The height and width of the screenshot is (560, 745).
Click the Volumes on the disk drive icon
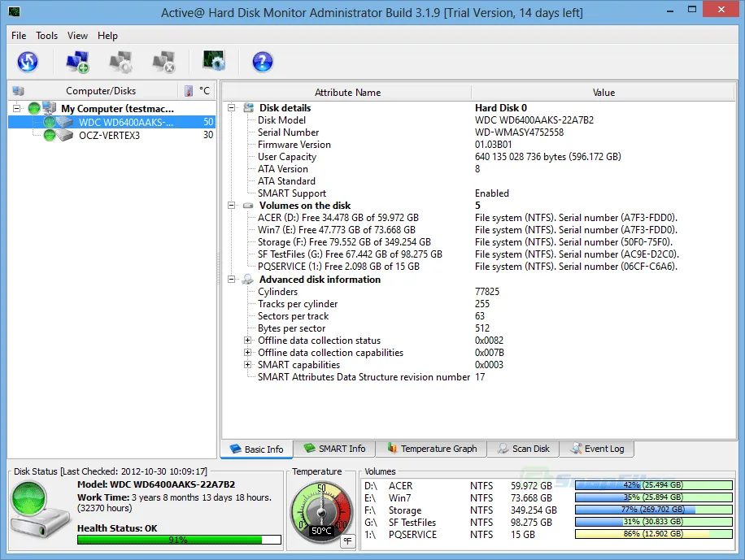coord(248,206)
